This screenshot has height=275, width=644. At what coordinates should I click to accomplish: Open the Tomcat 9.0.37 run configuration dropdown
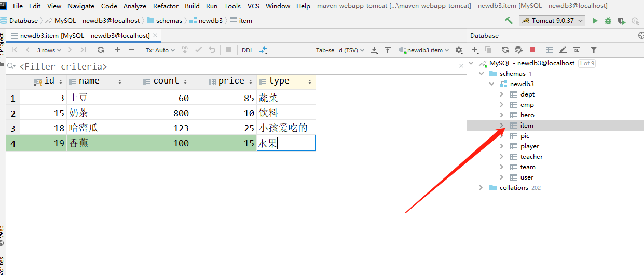click(552, 21)
